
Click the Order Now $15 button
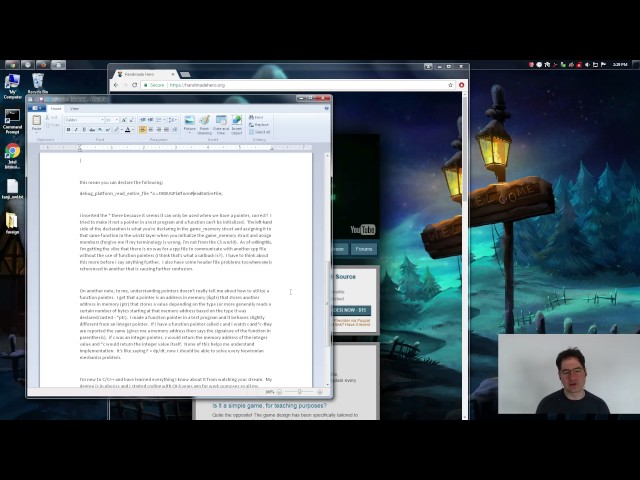351,310
